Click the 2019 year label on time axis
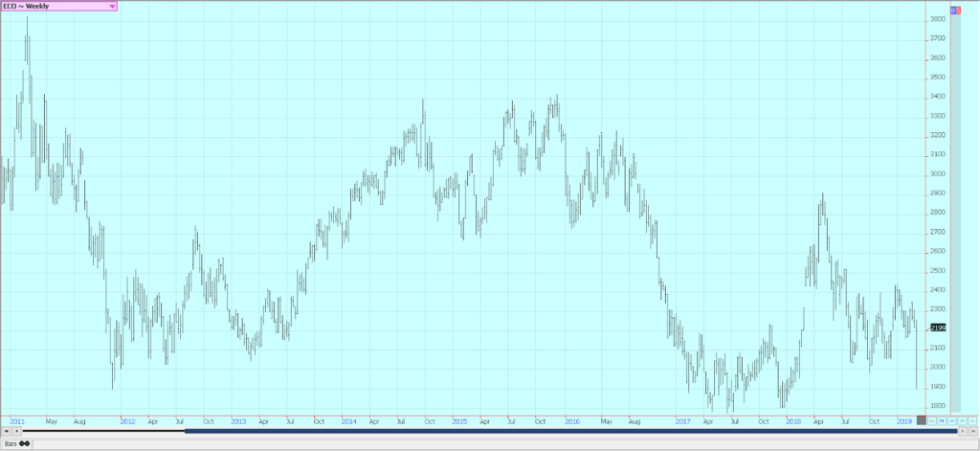The height and width of the screenshot is (451, 980). click(904, 421)
